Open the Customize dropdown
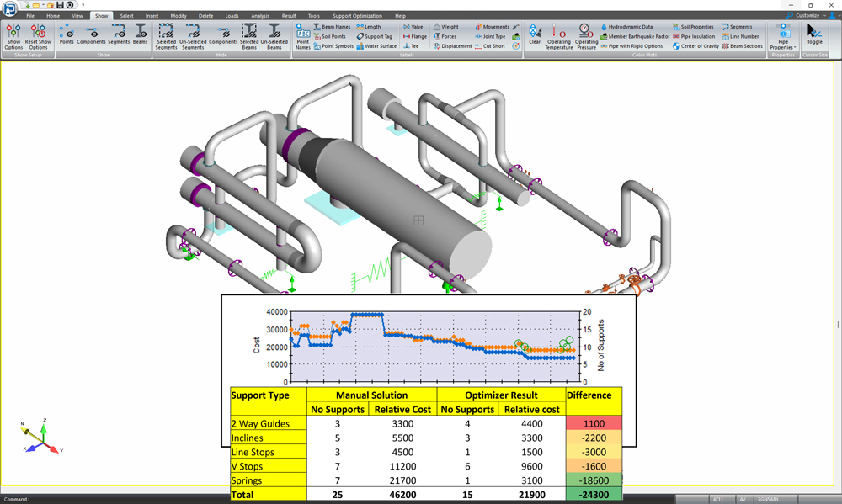This screenshot has height=504, width=842. pos(808,16)
